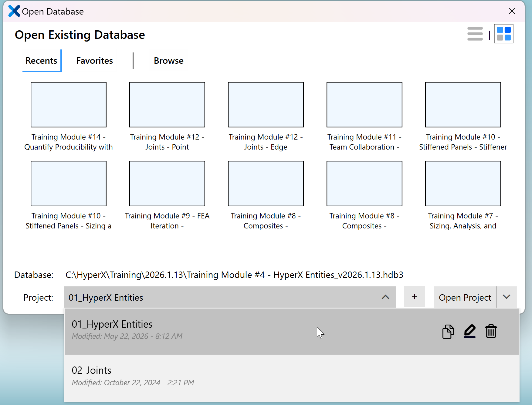The height and width of the screenshot is (405, 532).
Task: Collapse the Project dropdown list
Action: coord(385,297)
